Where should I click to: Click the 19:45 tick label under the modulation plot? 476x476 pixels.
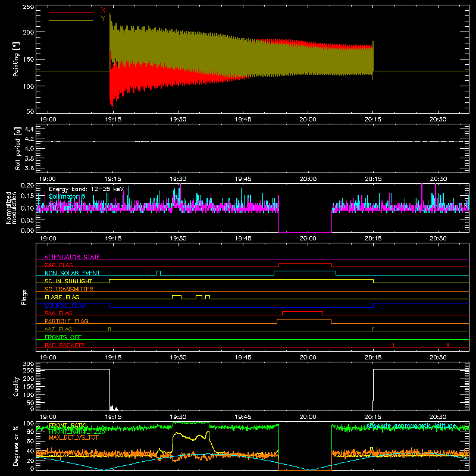[243, 239]
